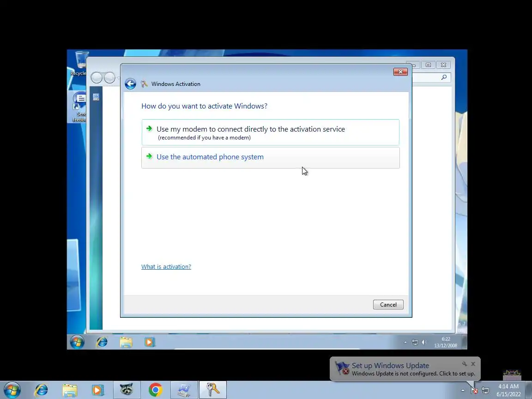The height and width of the screenshot is (399, 532).
Task: Click the back button of the background window
Action: 97,78
